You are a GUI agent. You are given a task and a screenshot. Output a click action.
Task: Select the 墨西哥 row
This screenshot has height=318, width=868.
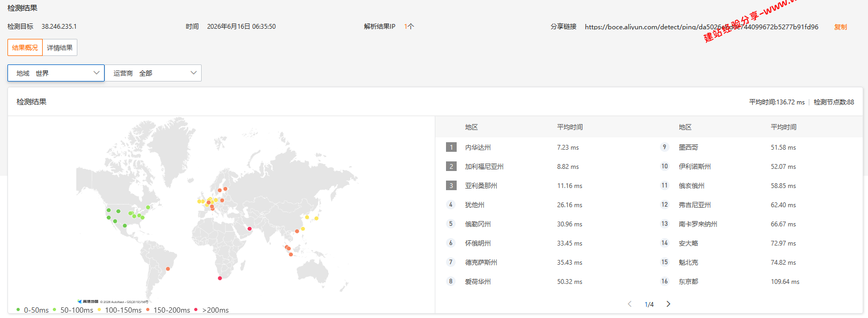point(755,148)
